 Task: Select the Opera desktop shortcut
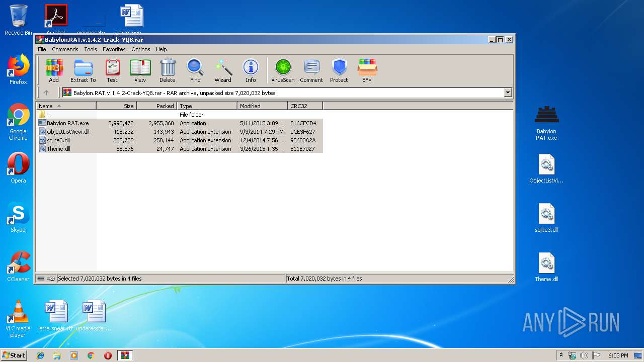[18, 168]
